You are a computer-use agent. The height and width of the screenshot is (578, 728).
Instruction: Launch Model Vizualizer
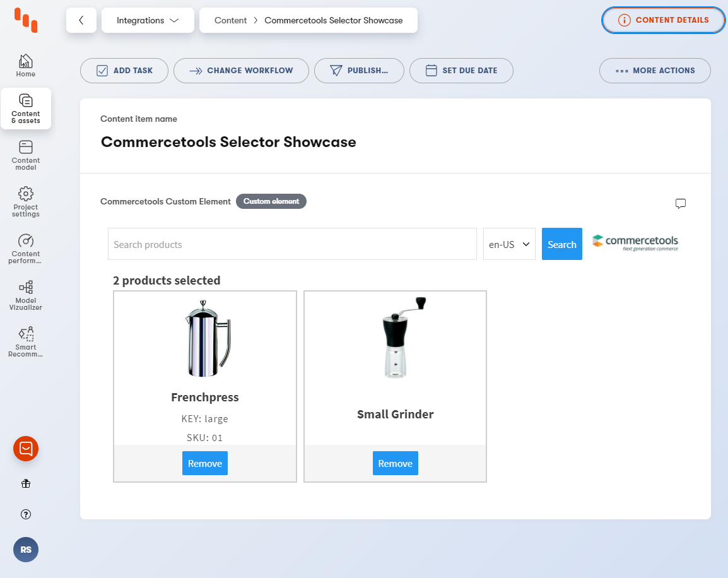click(25, 295)
